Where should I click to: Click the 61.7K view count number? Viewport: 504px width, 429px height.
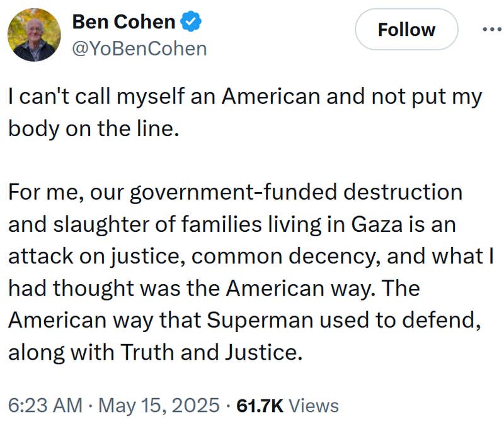tap(260, 405)
